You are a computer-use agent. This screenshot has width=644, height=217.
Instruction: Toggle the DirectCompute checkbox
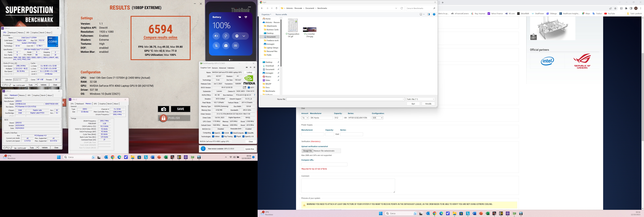232,133
